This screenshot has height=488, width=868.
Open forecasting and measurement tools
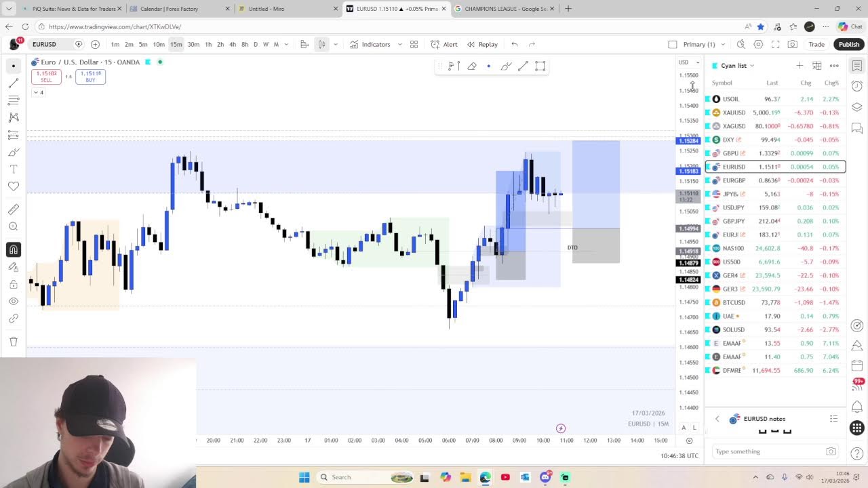click(x=14, y=135)
